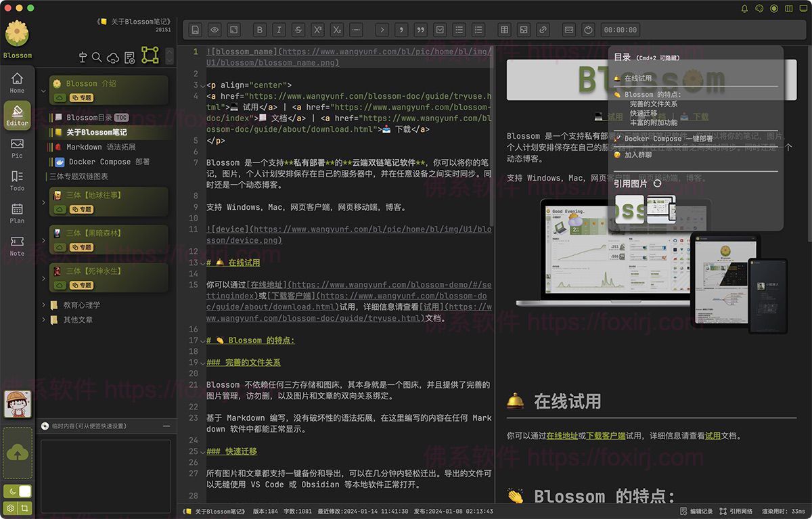Image resolution: width=812 pixels, height=519 pixels.
Task: Expand the 教育心理学 folder
Action: (x=44, y=305)
